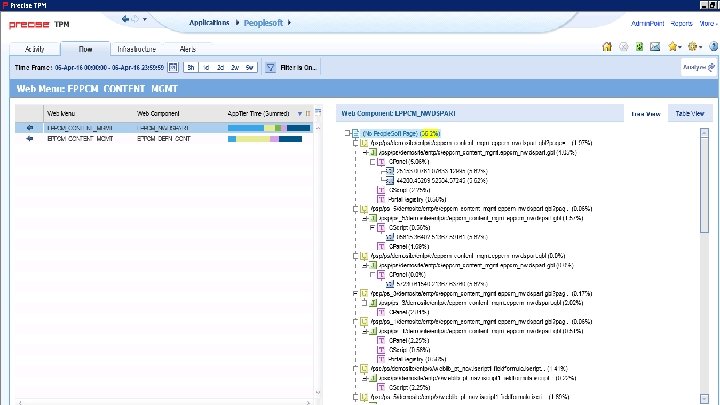Switch to Table View
The image size is (720, 405).
tap(689, 113)
